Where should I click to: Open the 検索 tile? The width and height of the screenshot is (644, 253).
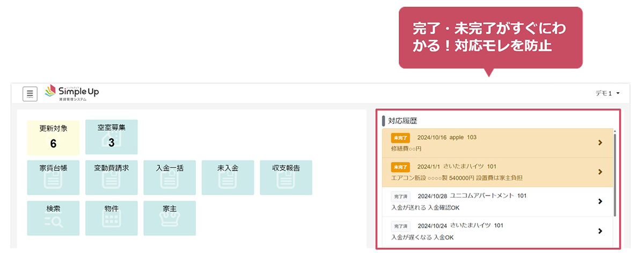[53, 218]
